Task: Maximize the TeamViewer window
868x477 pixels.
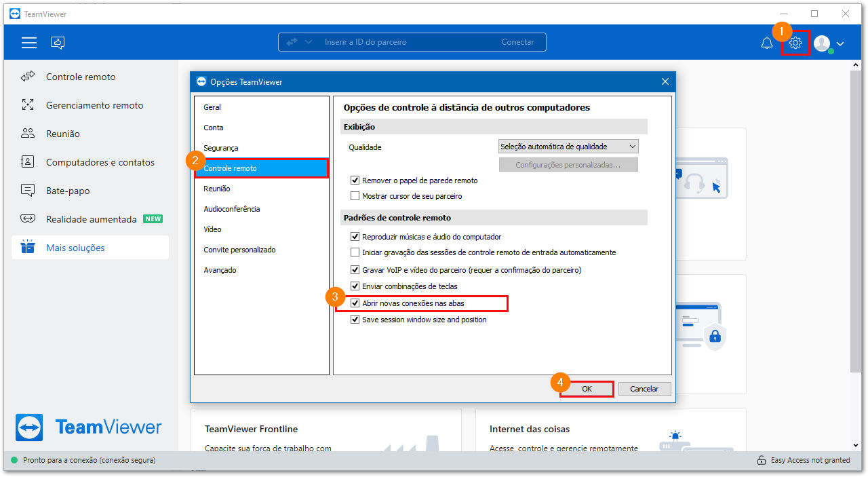Action: pos(814,14)
